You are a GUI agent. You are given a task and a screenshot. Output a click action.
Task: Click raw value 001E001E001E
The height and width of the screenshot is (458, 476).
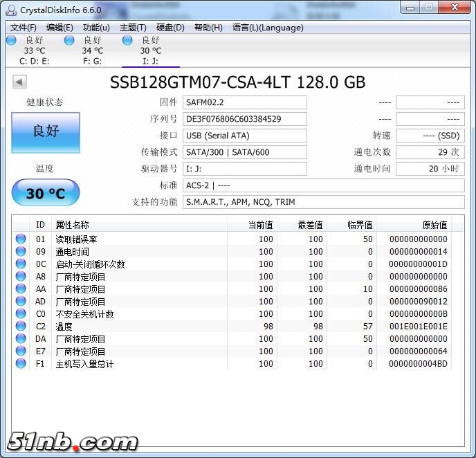point(419,327)
